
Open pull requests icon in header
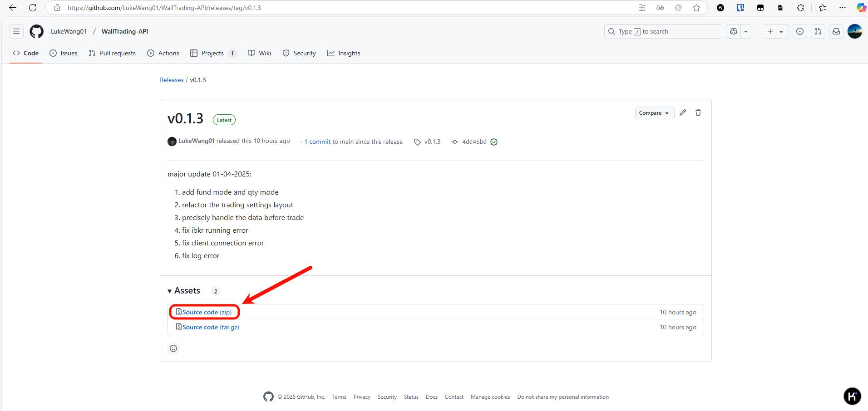tap(818, 31)
